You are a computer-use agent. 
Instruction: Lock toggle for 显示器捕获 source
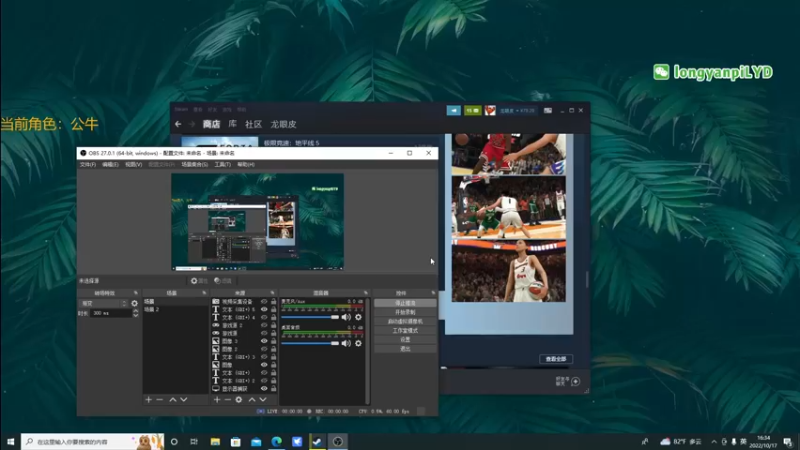pyautogui.click(x=273, y=388)
